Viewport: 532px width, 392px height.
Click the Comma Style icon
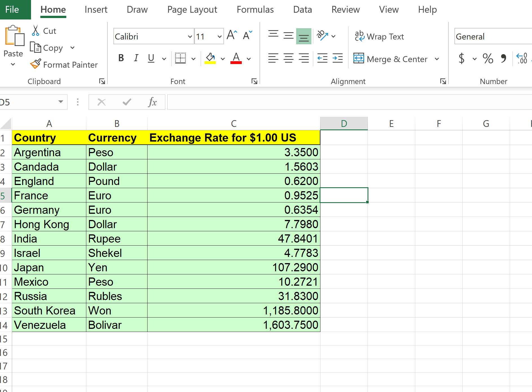point(504,58)
